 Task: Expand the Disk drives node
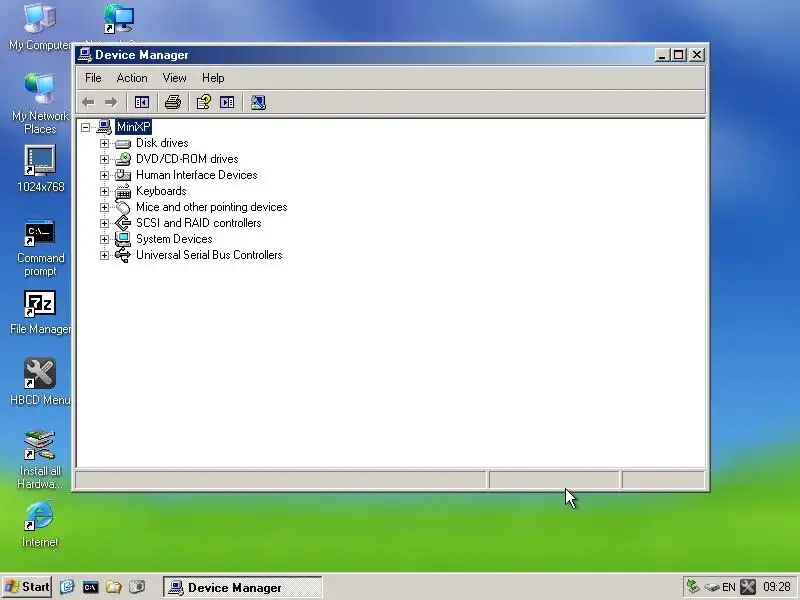coord(105,143)
